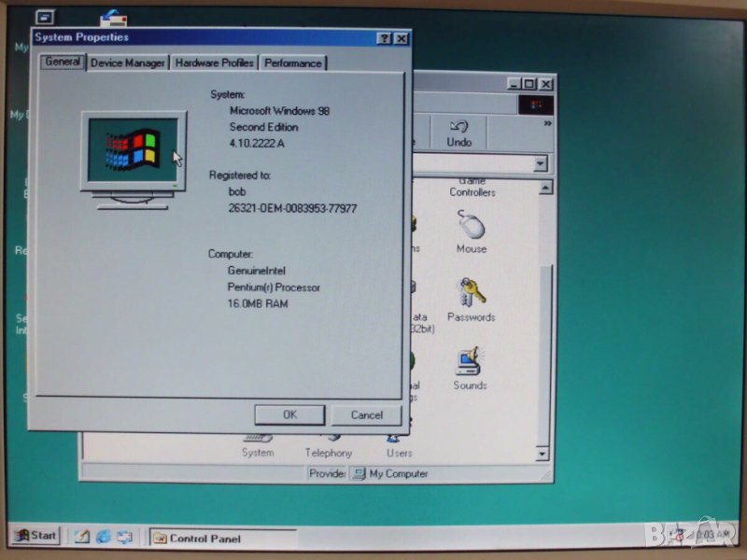Image resolution: width=747 pixels, height=560 pixels.
Task: Switch to the General tab
Action: click(63, 62)
